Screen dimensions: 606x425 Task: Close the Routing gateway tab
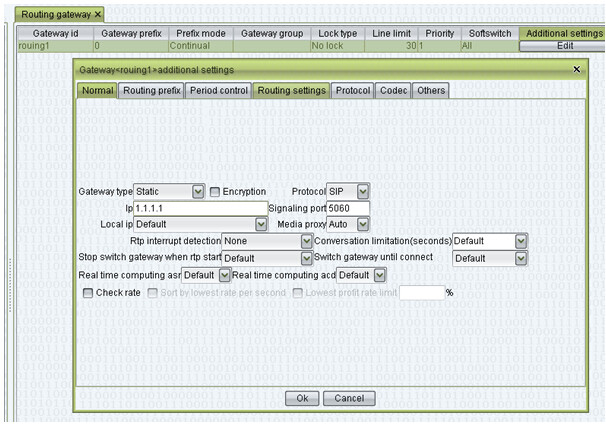[97, 14]
